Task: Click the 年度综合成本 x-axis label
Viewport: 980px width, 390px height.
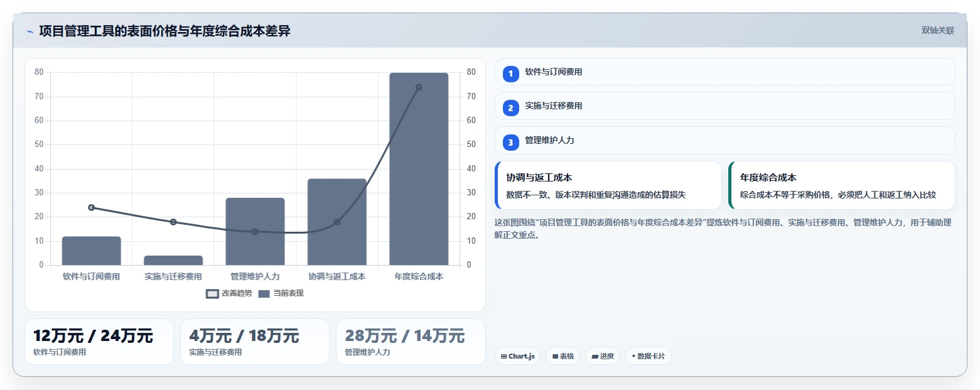Action: [x=419, y=276]
